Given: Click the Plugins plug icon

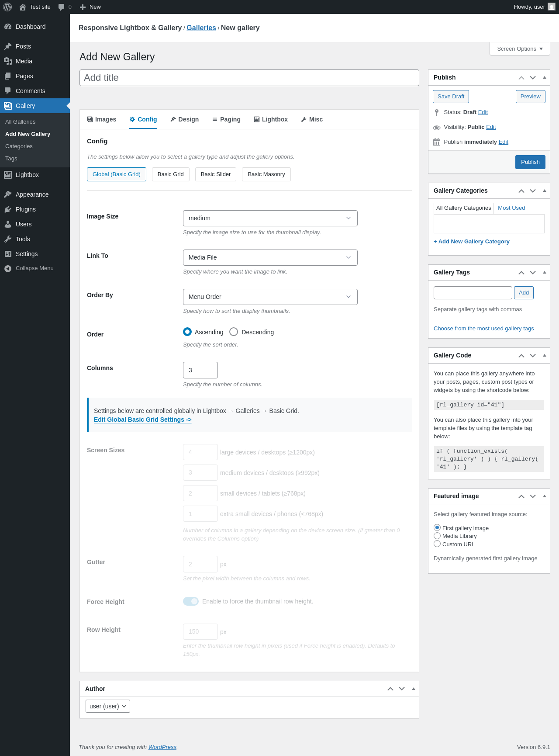Looking at the screenshot, I should 8,209.
